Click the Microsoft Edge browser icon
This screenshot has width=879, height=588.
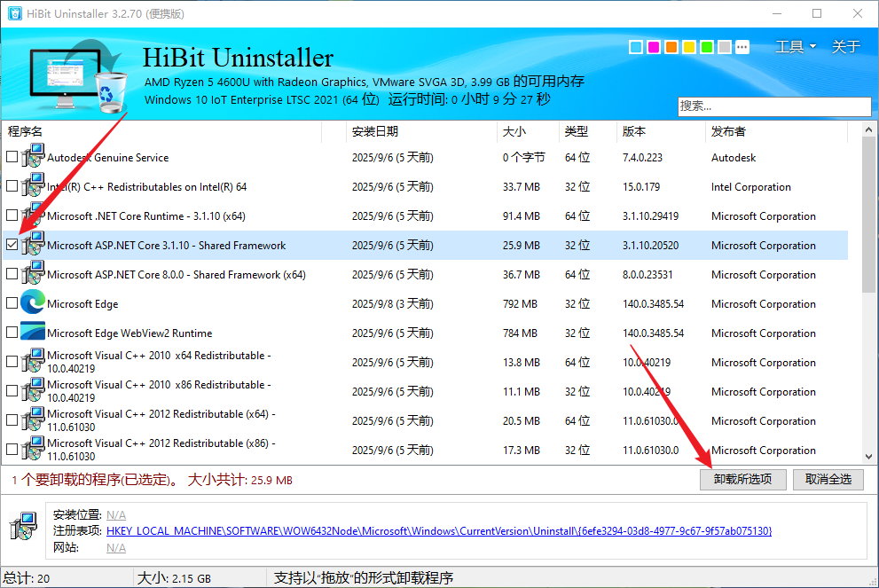[33, 302]
